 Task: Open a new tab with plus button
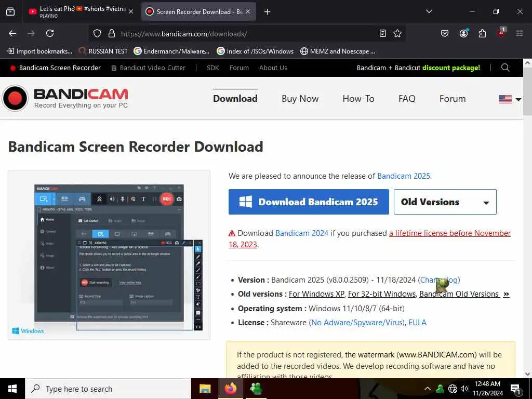267,12
